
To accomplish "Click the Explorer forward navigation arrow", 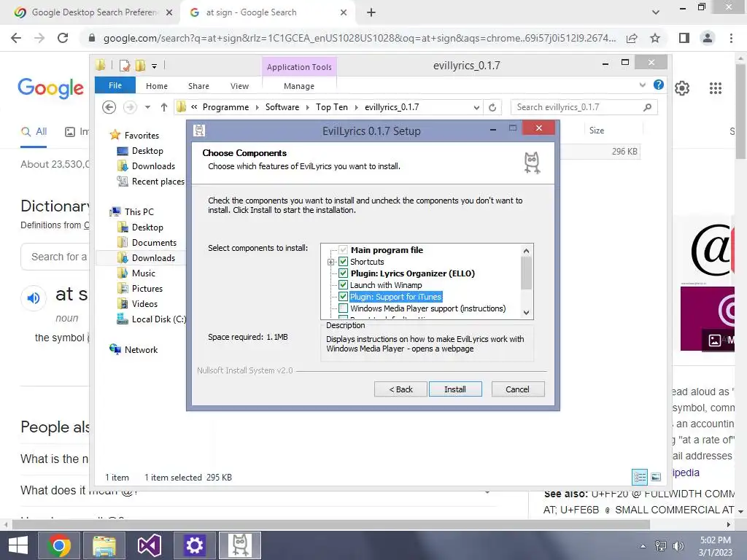I will point(130,107).
